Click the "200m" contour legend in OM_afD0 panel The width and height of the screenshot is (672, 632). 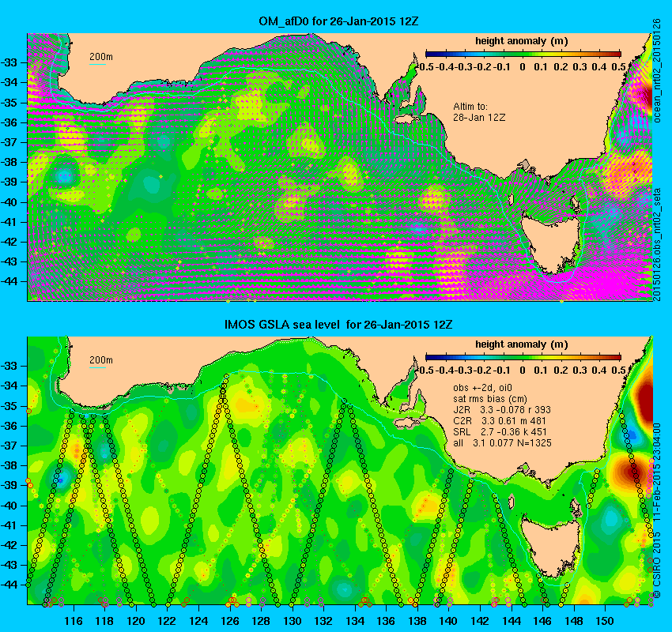[x=100, y=58]
